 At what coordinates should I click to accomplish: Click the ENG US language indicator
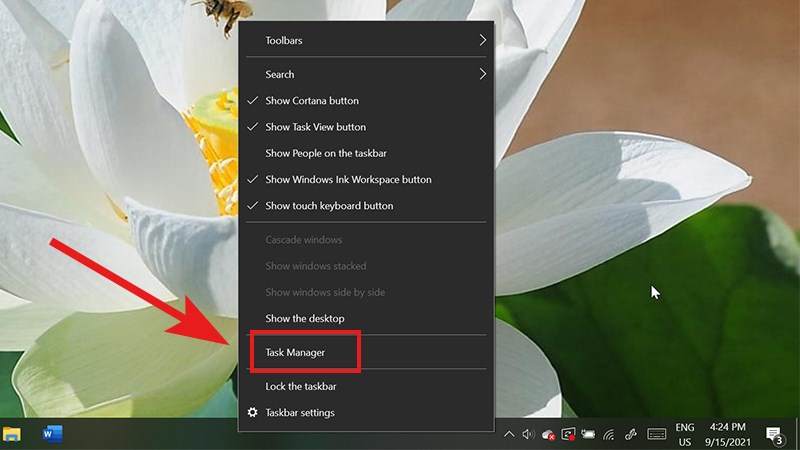click(685, 435)
